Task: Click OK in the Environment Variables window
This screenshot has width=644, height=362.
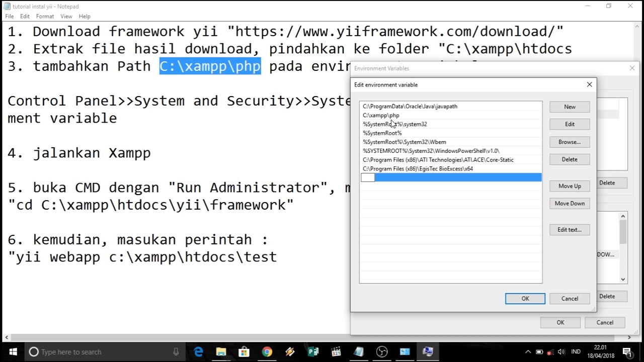Action: coord(560,323)
